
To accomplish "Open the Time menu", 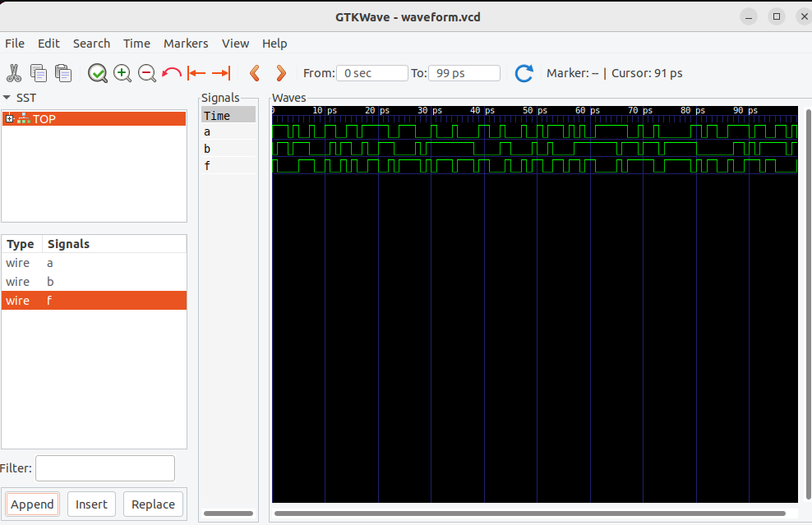I will [x=136, y=43].
